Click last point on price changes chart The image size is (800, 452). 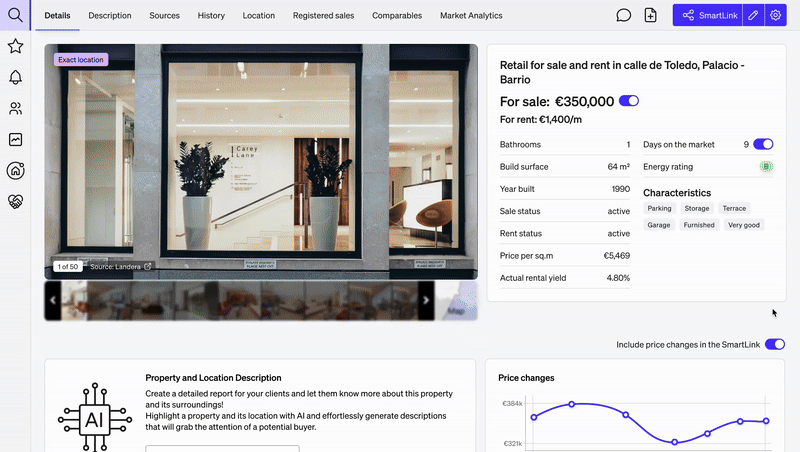point(766,421)
